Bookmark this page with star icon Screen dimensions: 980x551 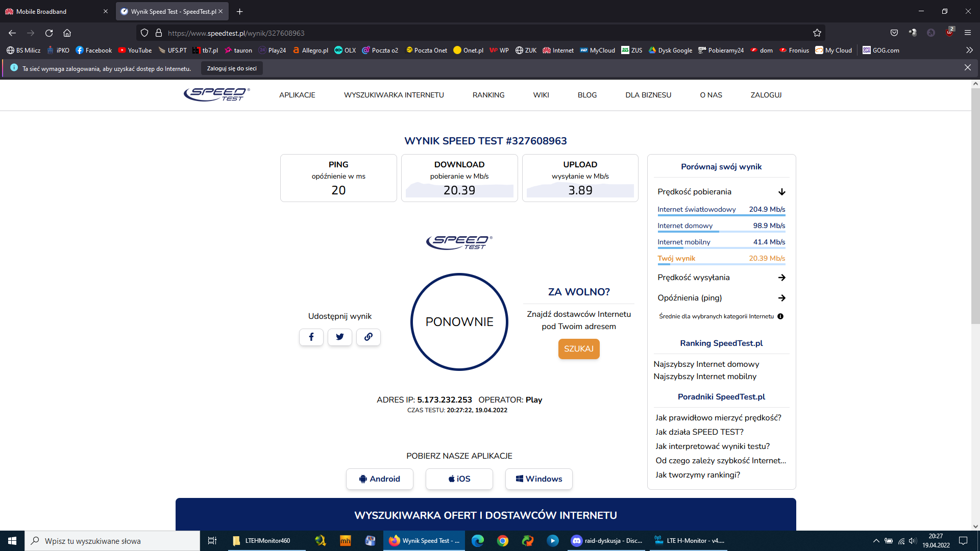click(x=817, y=33)
